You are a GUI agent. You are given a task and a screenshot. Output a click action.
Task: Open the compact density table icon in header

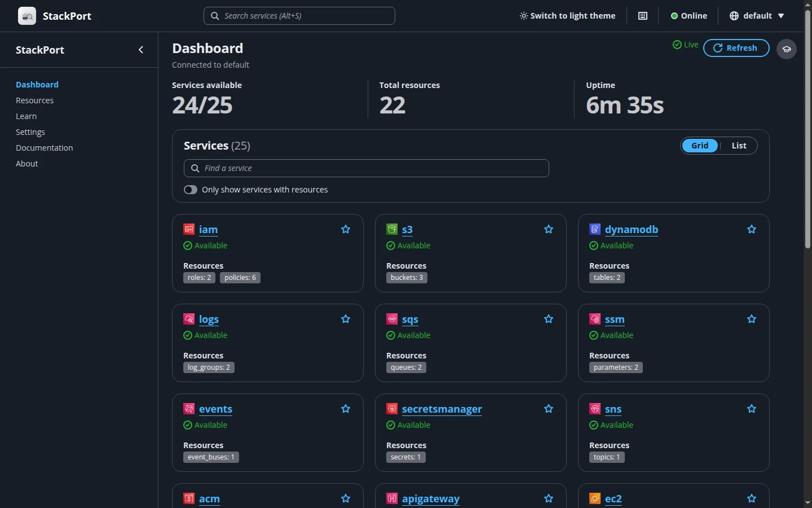click(642, 16)
